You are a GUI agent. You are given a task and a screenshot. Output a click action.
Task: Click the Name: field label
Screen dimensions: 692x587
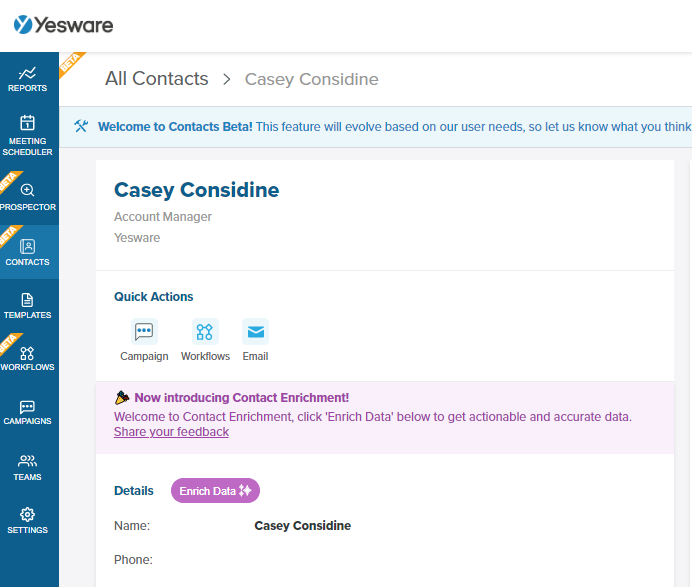(132, 526)
